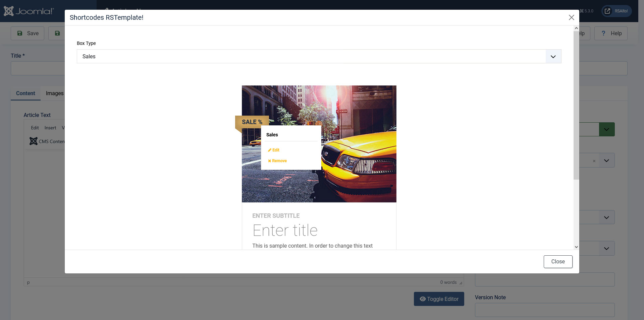Click the Joomla logo in header
Viewport: 644px width, 320px height.
point(29,11)
